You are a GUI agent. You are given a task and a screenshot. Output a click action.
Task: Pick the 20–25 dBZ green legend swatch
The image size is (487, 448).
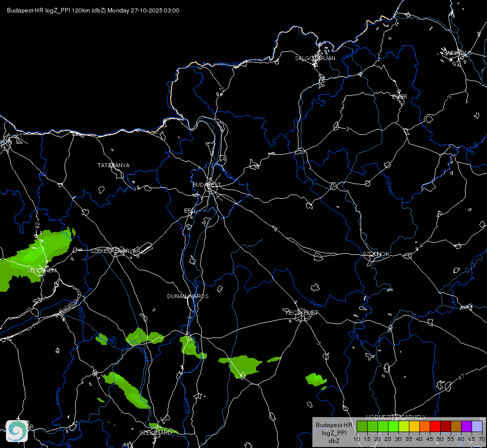pos(383,426)
